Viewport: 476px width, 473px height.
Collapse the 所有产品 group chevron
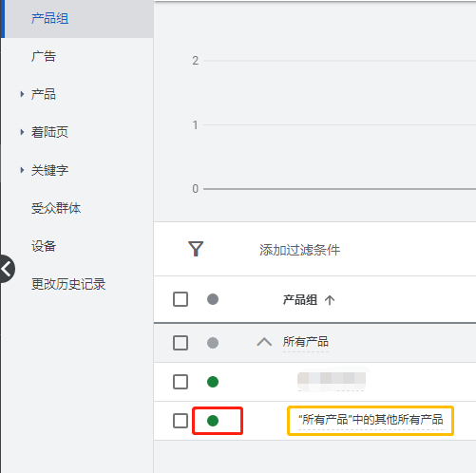coord(264,342)
